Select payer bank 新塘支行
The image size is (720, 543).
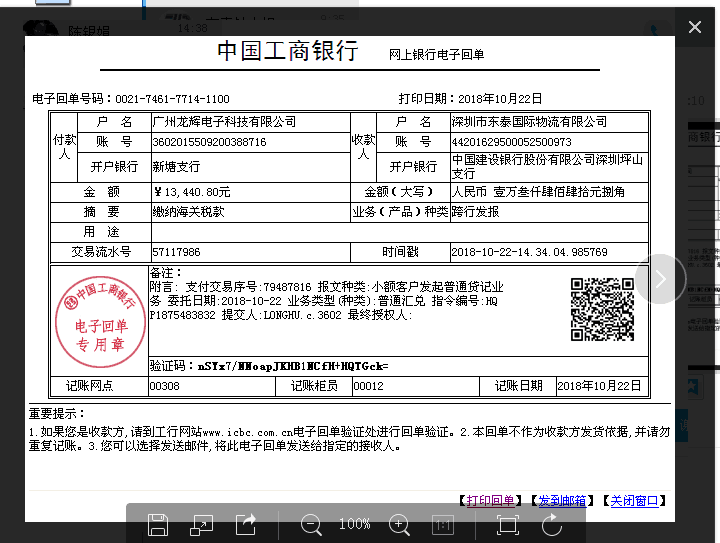coord(176,167)
